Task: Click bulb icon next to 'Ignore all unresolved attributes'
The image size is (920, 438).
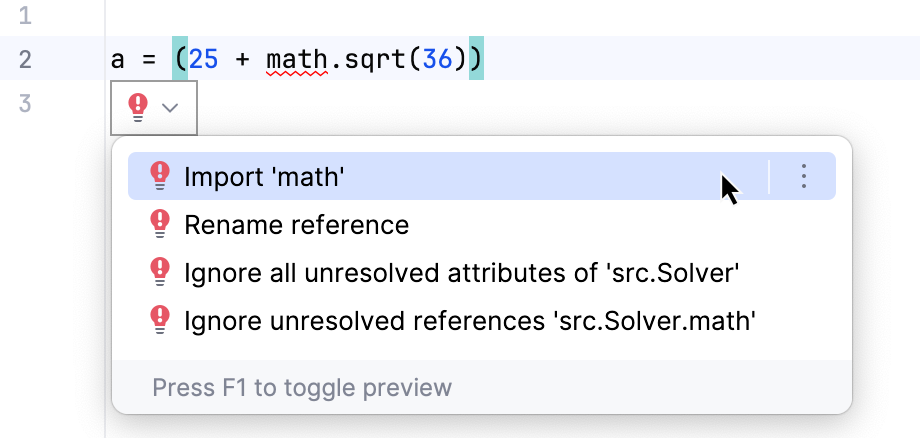Action: [160, 272]
